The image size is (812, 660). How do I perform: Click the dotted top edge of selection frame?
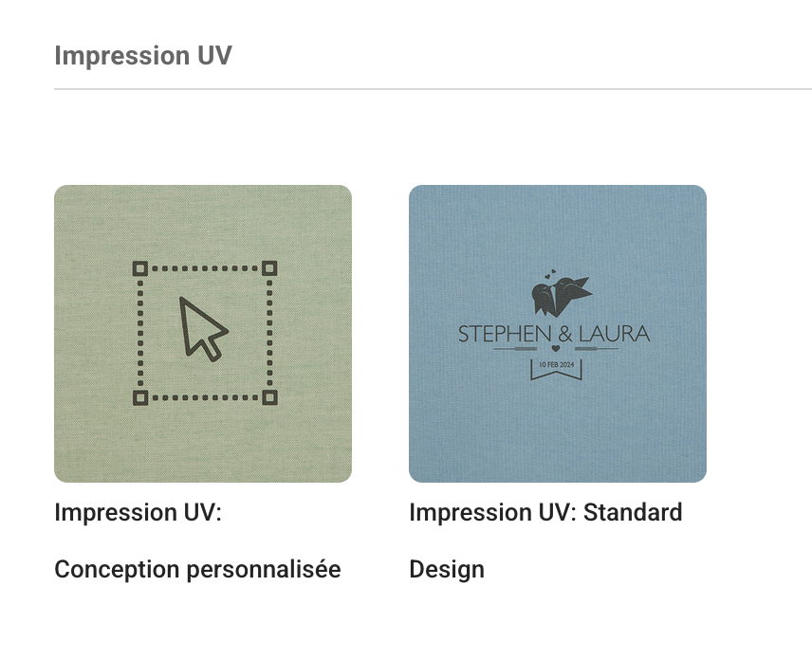tap(205, 268)
